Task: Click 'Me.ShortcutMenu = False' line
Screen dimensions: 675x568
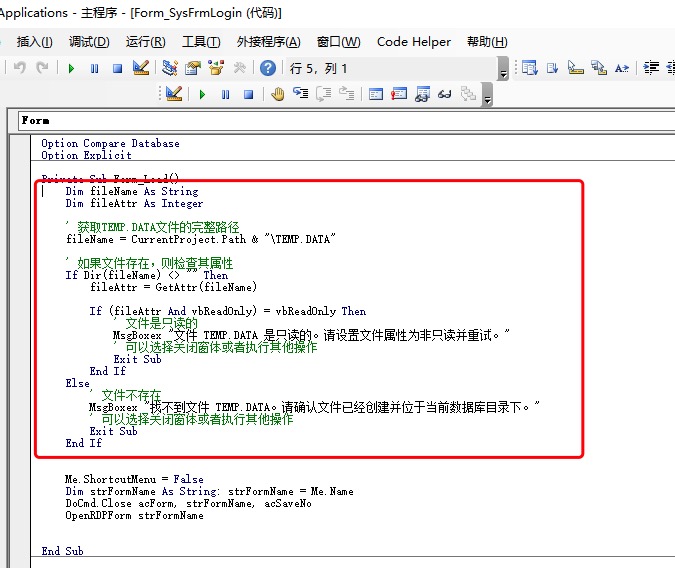Action: click(x=134, y=479)
